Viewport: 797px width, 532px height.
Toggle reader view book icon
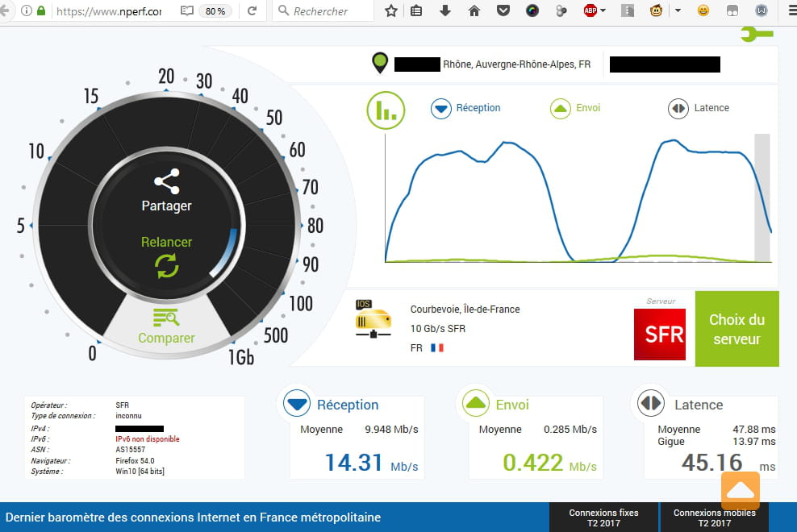(187, 10)
